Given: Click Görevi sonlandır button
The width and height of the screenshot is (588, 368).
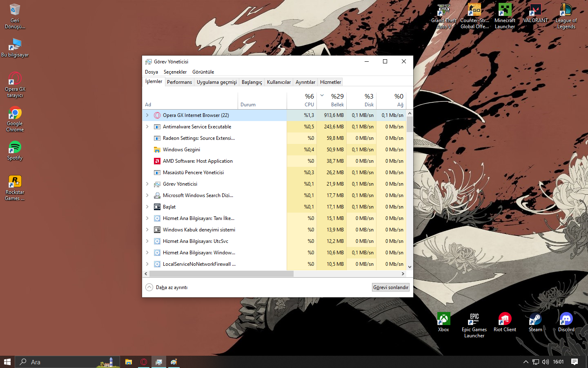Looking at the screenshot, I should [x=391, y=287].
